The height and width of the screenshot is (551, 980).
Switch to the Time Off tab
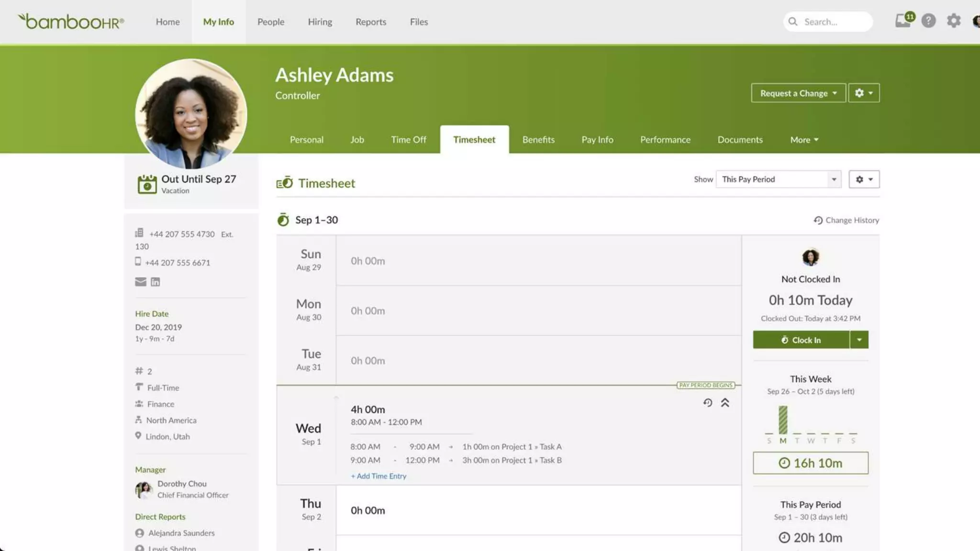click(408, 140)
